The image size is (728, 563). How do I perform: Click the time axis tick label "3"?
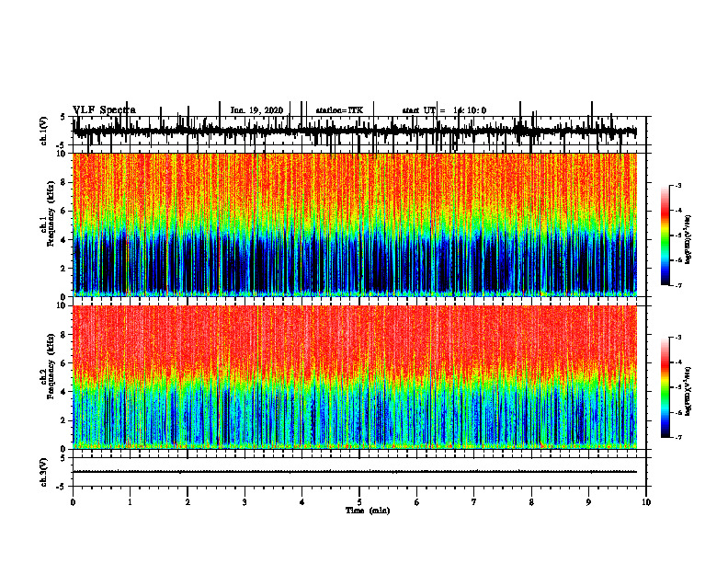[x=245, y=502]
